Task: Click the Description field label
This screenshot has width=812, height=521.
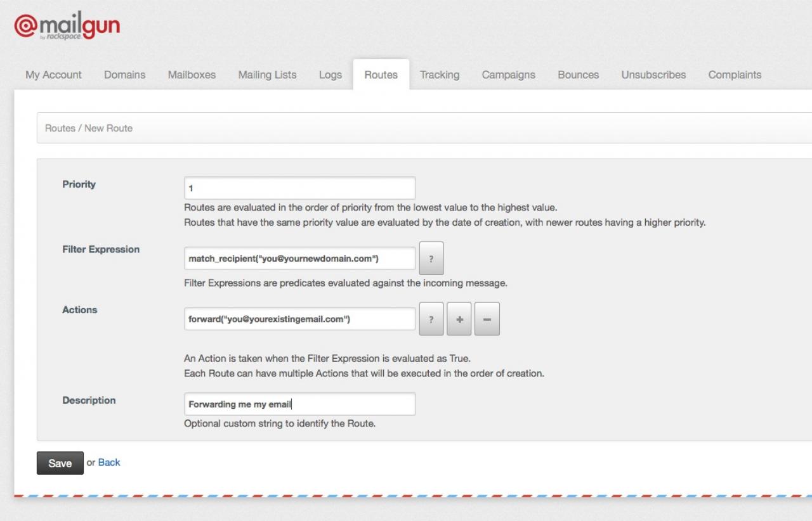Action: pos(89,401)
